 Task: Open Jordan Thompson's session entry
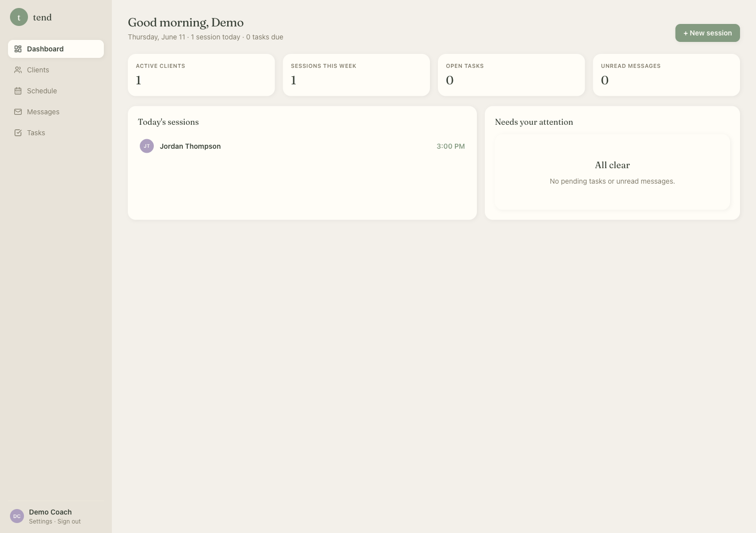coord(302,146)
